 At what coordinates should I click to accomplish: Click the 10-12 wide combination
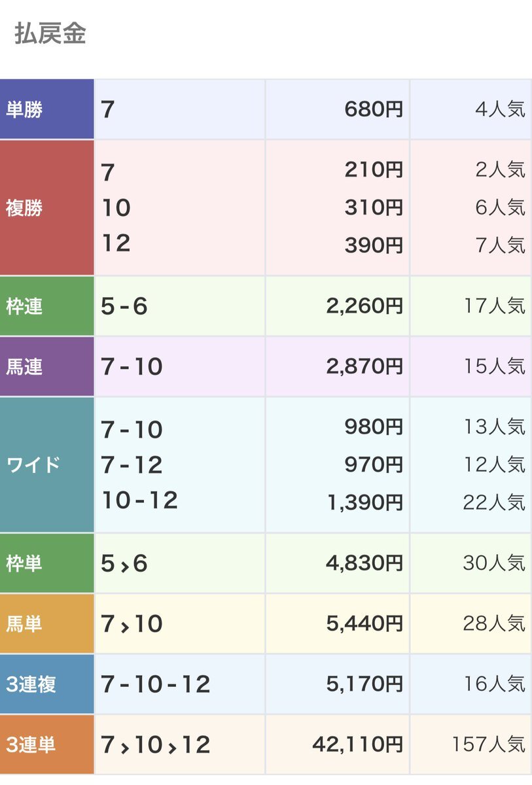pos(139,500)
